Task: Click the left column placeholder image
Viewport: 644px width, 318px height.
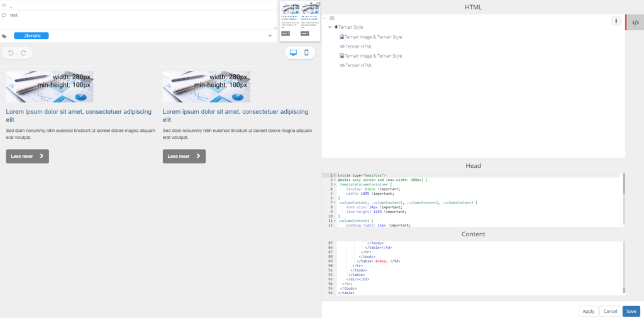Action: [x=50, y=87]
